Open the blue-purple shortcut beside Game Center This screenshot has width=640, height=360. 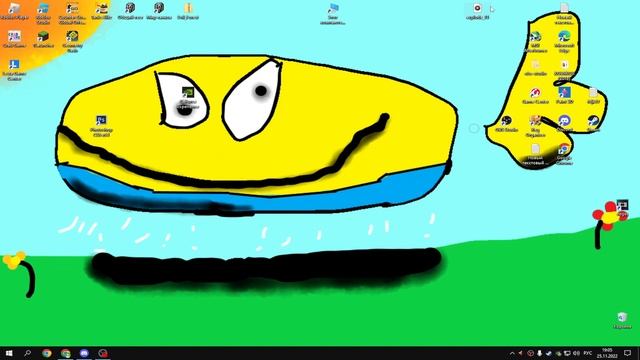click(x=564, y=96)
